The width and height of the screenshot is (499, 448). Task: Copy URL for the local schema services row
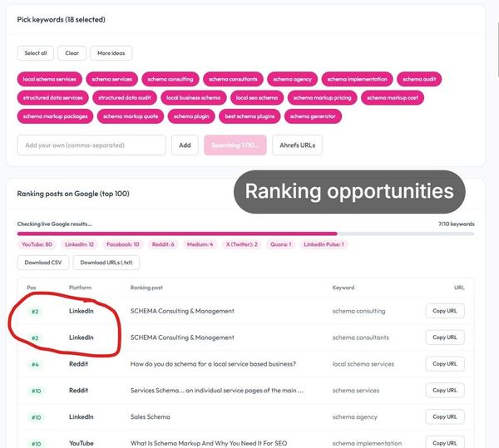click(x=445, y=364)
